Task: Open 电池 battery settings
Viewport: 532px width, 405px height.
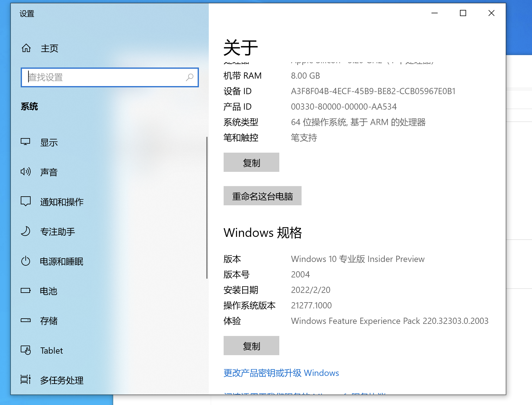Action: (49, 291)
